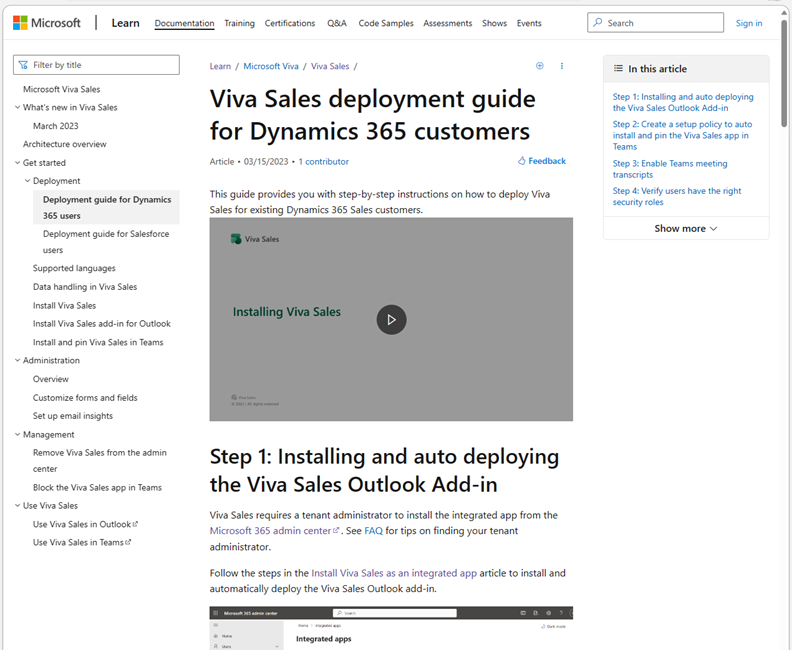Open the Shows nav item
792x650 pixels.
coord(494,23)
